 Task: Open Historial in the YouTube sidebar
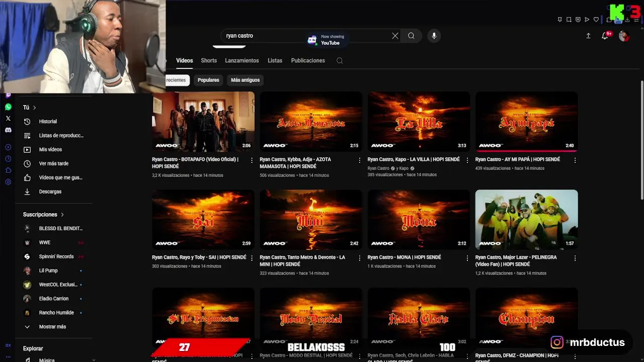pyautogui.click(x=53, y=121)
